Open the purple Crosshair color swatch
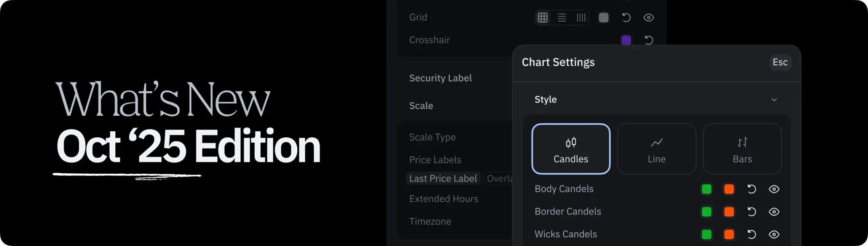 click(x=626, y=40)
